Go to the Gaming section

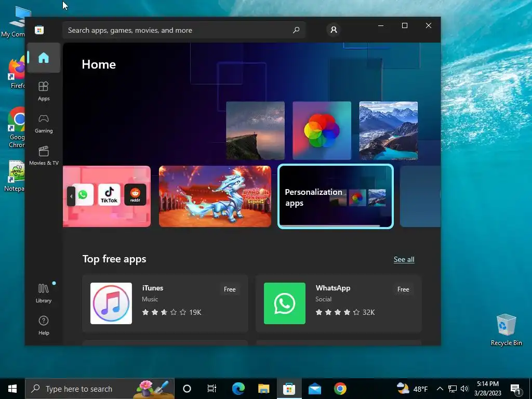point(44,124)
